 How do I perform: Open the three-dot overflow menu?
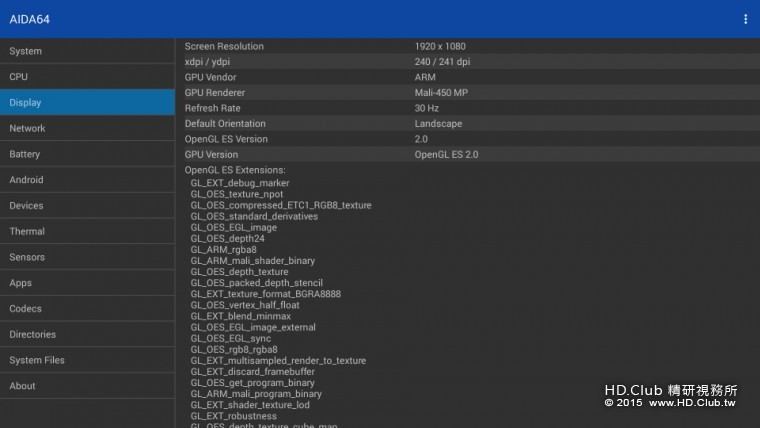pos(745,19)
